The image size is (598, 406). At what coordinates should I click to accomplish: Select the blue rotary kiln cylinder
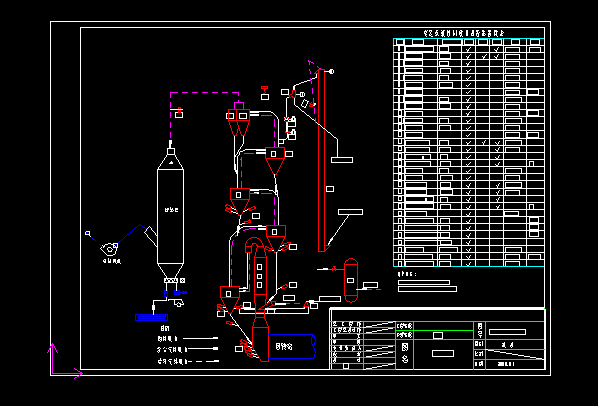pos(292,346)
